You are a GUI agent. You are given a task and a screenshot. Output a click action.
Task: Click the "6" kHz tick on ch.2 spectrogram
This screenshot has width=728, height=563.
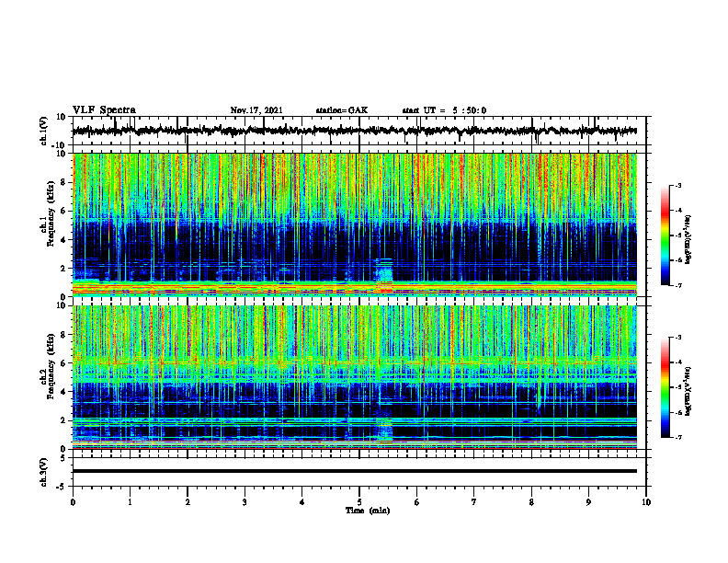click(x=63, y=362)
